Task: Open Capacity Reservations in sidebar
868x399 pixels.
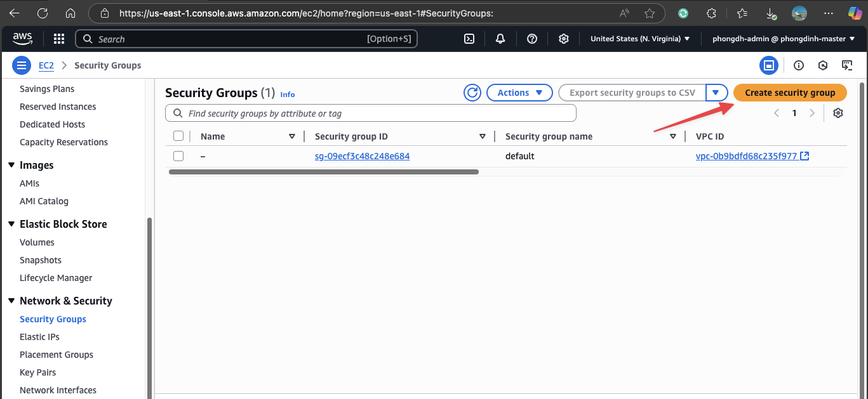Action: tap(63, 142)
